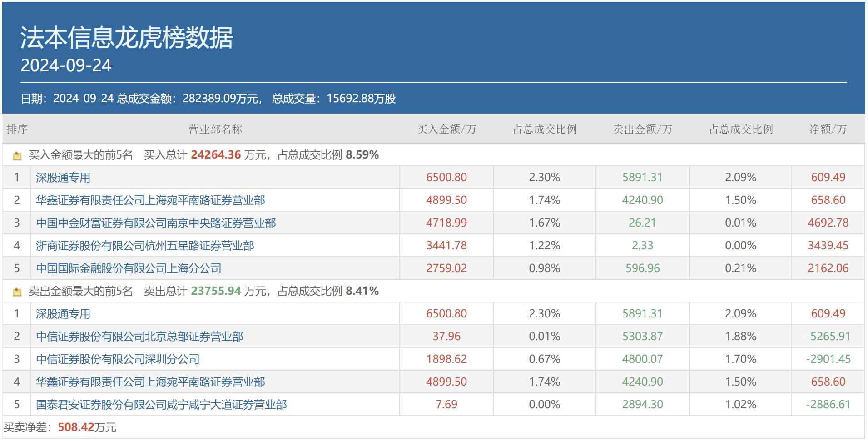Select the page title 法本信息龙虎榜数据
868x441 pixels.
pos(127,37)
